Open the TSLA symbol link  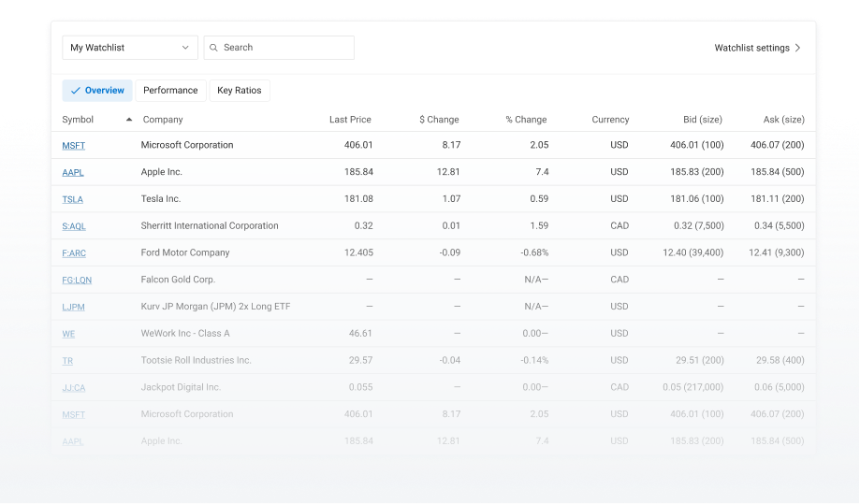[x=72, y=199]
